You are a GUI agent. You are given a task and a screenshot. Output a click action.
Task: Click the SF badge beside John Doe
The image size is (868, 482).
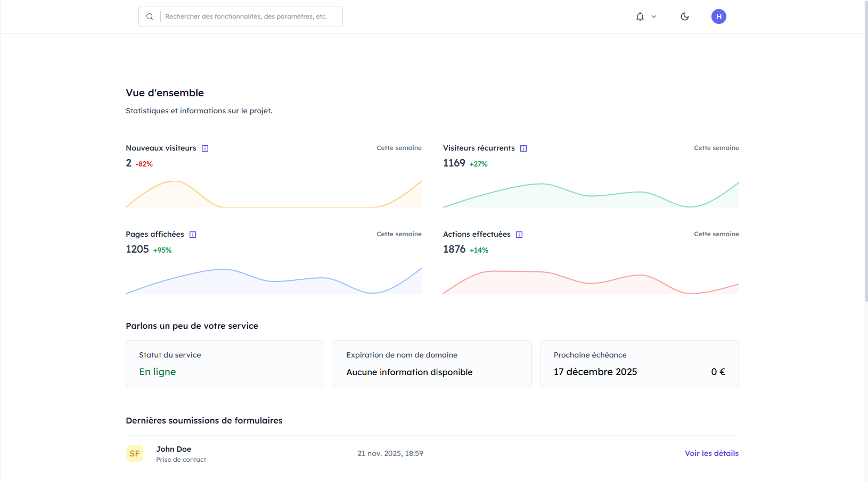135,453
